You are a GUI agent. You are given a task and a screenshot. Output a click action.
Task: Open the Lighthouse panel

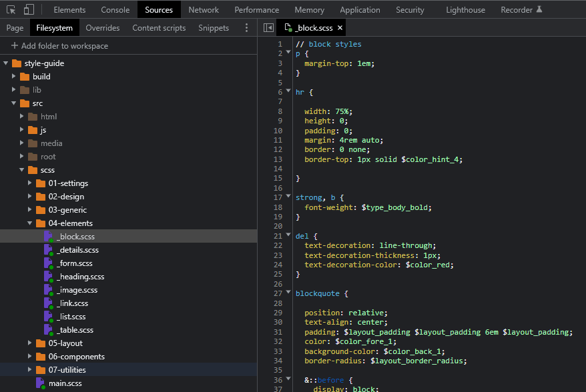coord(465,9)
